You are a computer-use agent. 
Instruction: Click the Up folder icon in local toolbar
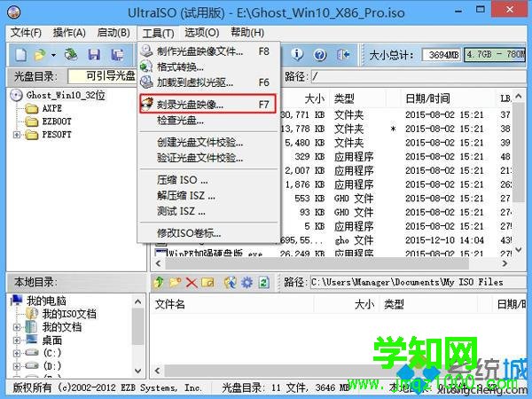(x=159, y=282)
